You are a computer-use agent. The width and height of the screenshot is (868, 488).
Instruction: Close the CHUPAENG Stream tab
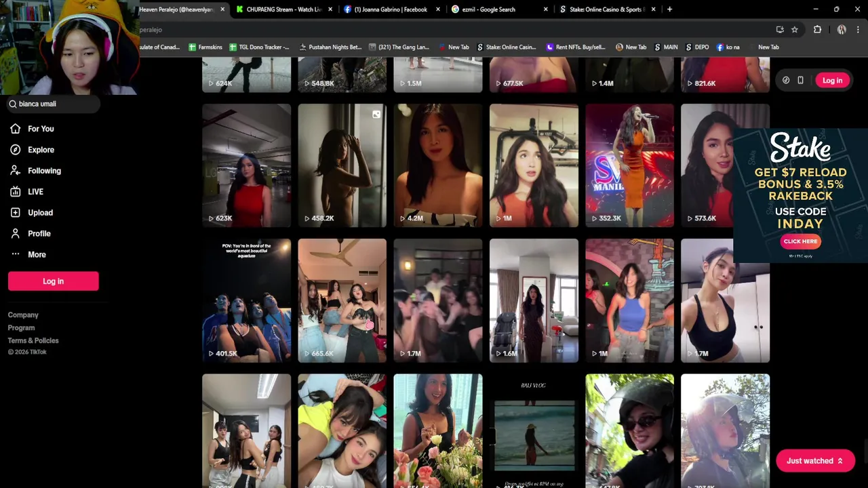330,9
